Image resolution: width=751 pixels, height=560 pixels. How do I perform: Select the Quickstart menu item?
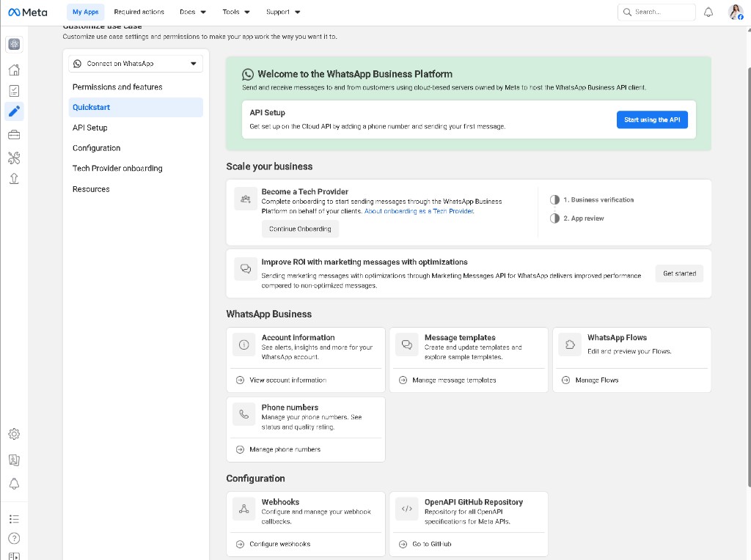(x=136, y=107)
